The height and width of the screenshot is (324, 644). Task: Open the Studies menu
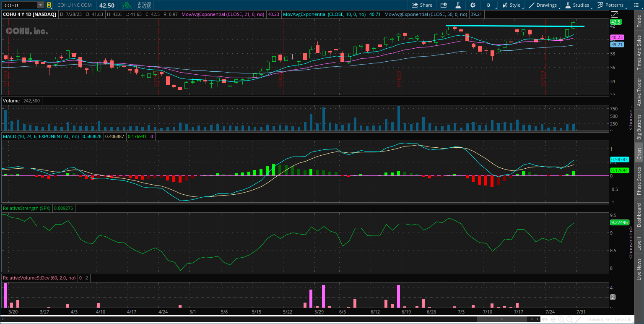point(577,5)
